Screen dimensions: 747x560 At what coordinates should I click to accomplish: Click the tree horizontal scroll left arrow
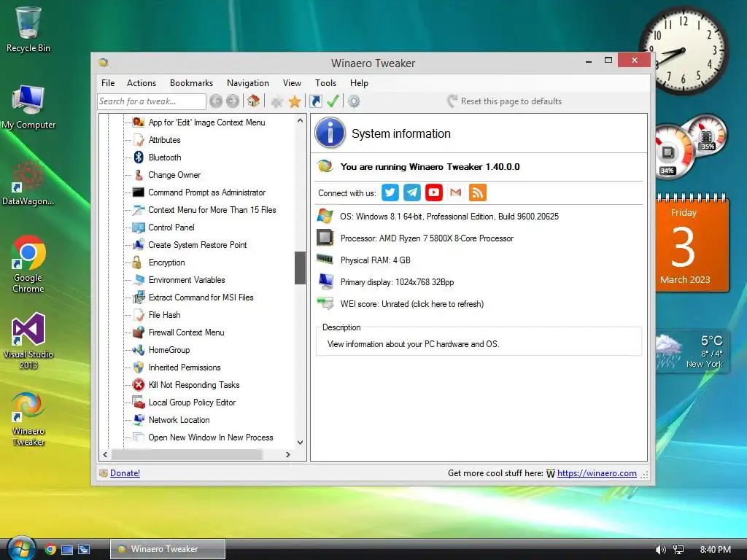[105, 454]
